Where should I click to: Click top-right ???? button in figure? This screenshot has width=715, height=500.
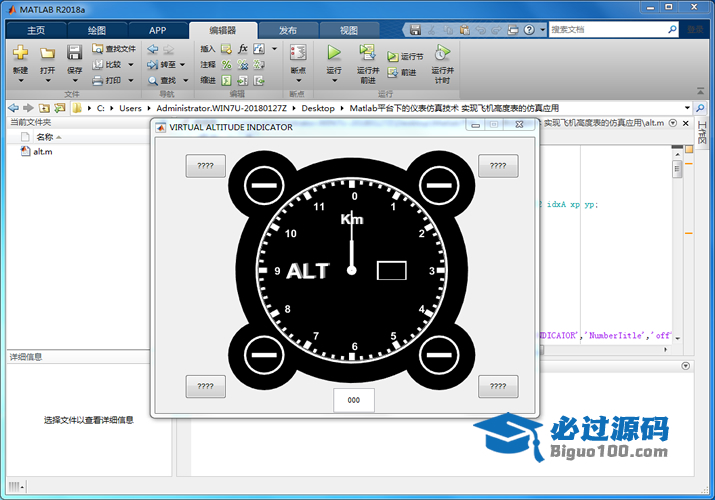(498, 166)
